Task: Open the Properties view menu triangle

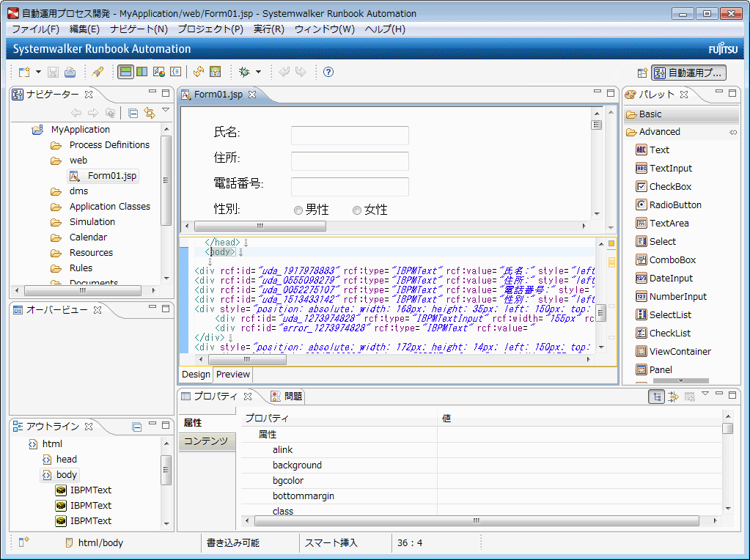Action: pyautogui.click(x=705, y=394)
